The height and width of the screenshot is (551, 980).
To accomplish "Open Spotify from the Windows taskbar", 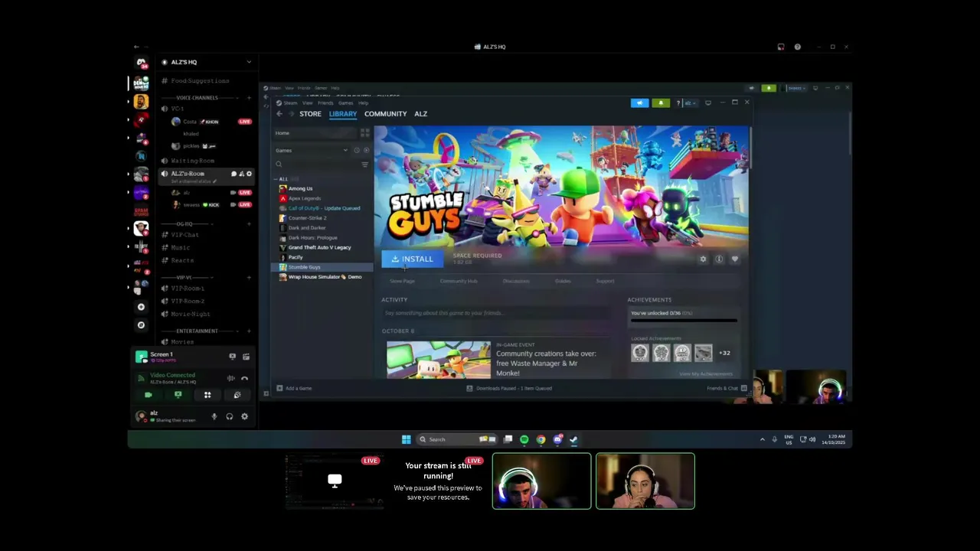I will tap(524, 440).
